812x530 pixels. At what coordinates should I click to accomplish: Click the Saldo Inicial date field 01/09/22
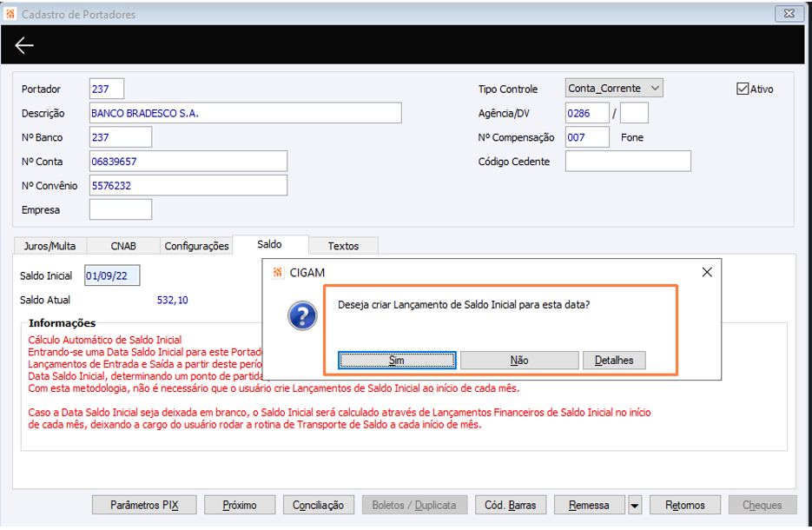(112, 275)
